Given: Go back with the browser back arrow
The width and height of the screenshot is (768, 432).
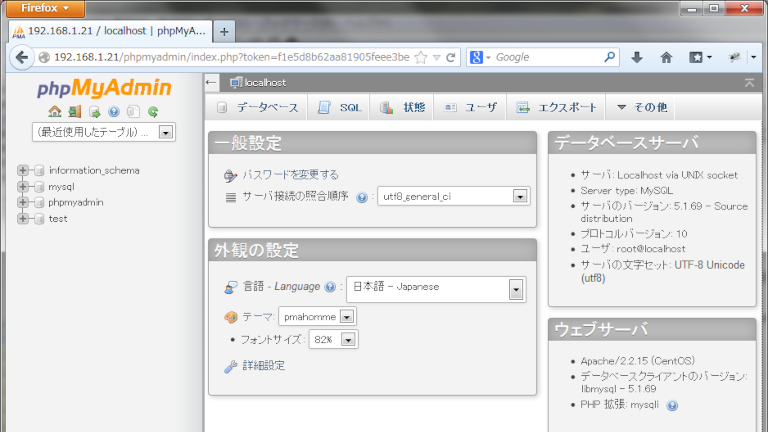Looking at the screenshot, I should pos(22,57).
